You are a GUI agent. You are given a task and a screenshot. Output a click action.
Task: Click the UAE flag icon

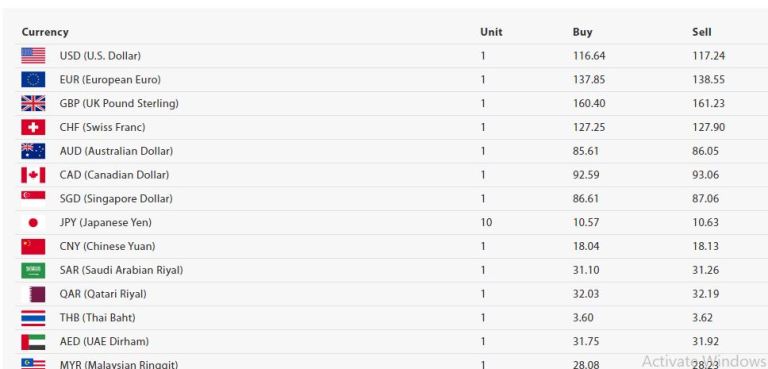click(33, 342)
